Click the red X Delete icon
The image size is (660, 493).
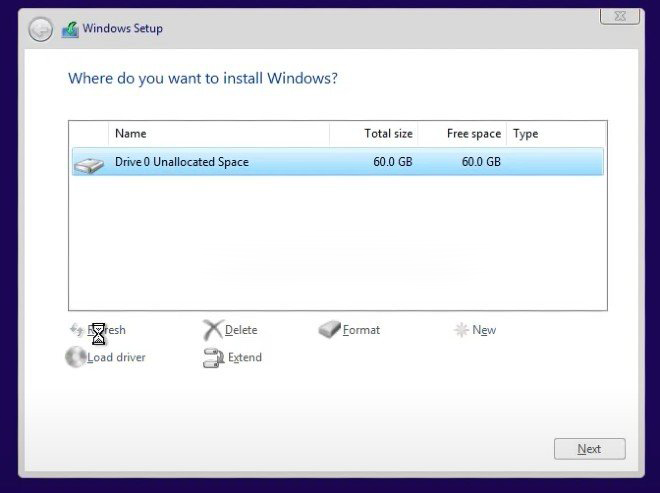(x=212, y=330)
